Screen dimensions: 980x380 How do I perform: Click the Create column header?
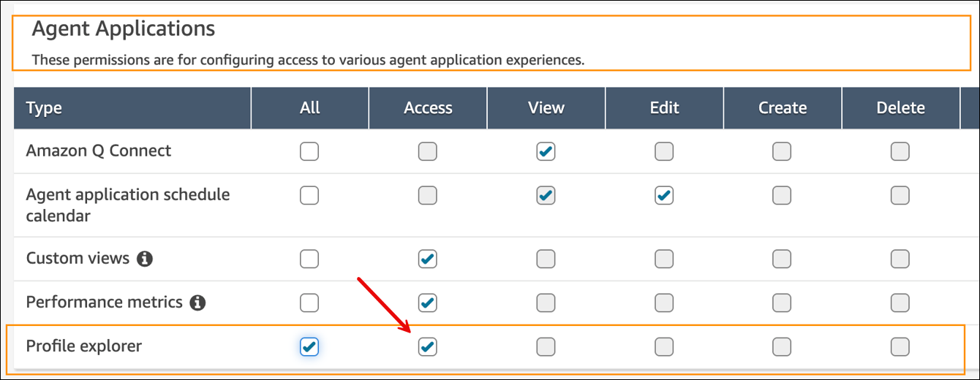pyautogui.click(x=782, y=108)
